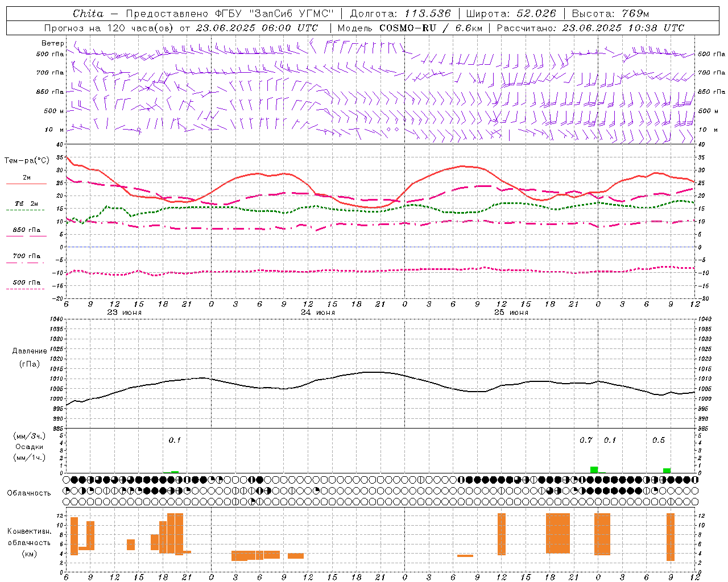Click the "500 гПа" entry in temperature legend

point(27,282)
